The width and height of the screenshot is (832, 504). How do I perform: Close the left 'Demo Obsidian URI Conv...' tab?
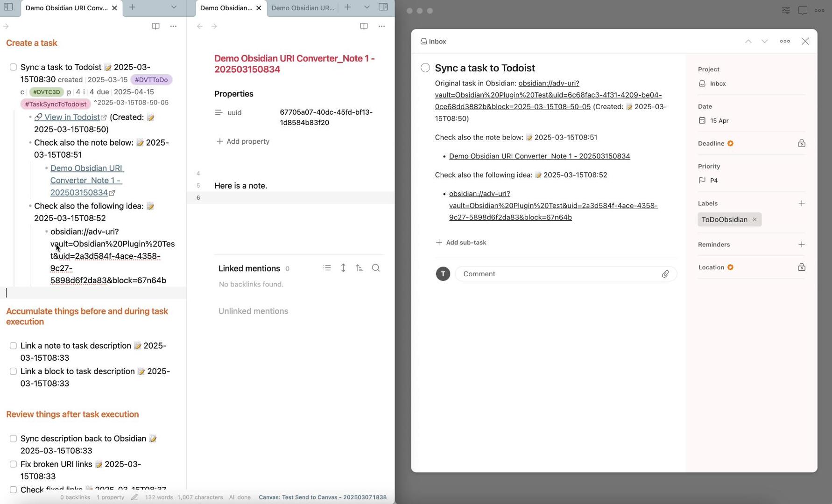[x=114, y=8]
